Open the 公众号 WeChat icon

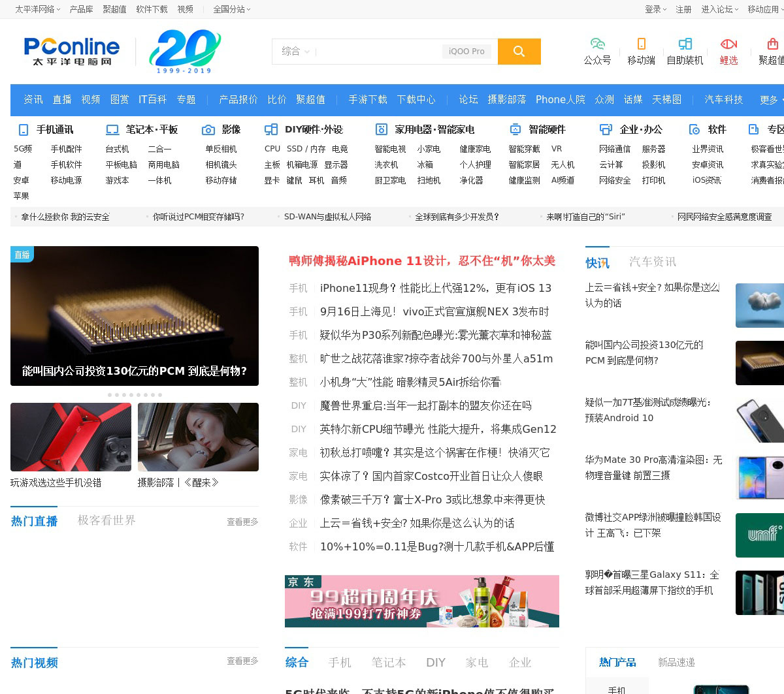point(597,44)
